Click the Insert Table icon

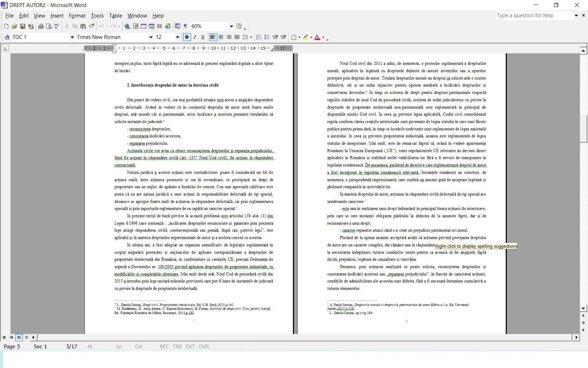(143, 26)
